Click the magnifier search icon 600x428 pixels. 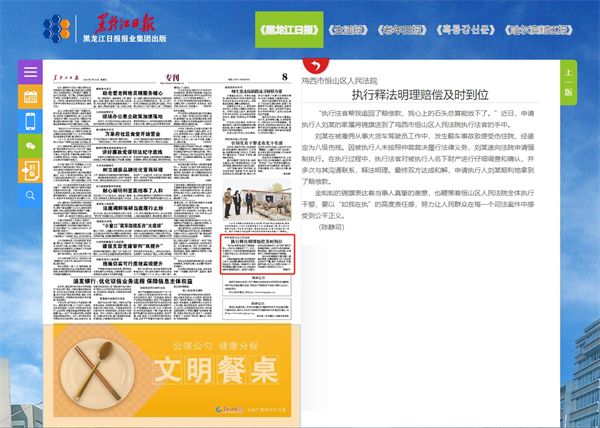click(31, 195)
